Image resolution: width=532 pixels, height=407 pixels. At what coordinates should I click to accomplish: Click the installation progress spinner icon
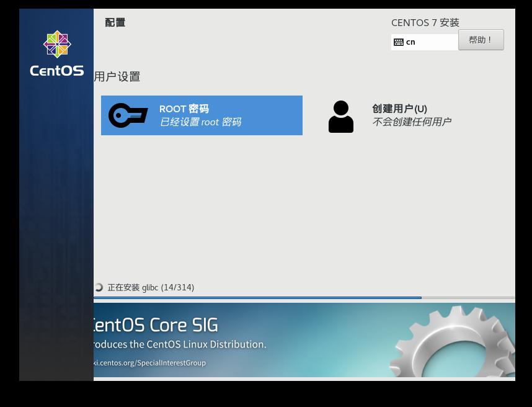(x=99, y=287)
